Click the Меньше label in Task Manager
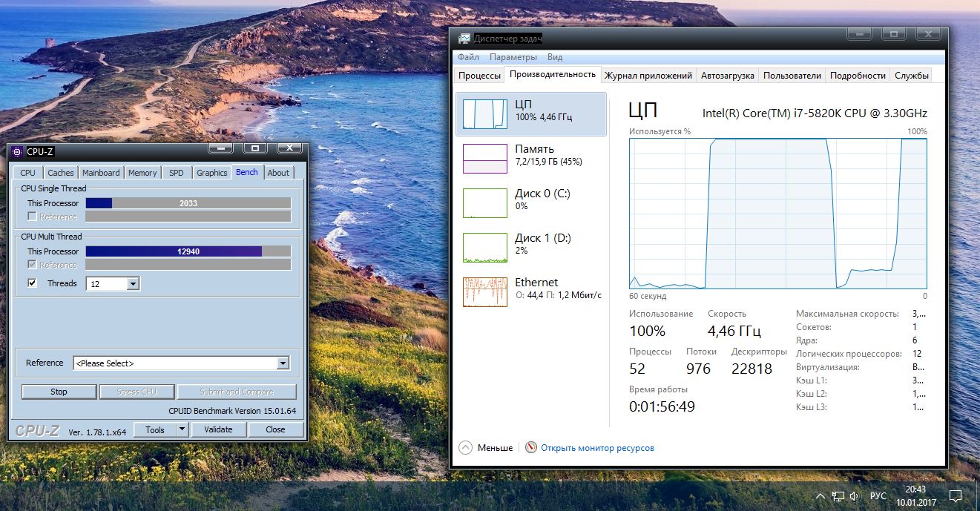 click(495, 448)
